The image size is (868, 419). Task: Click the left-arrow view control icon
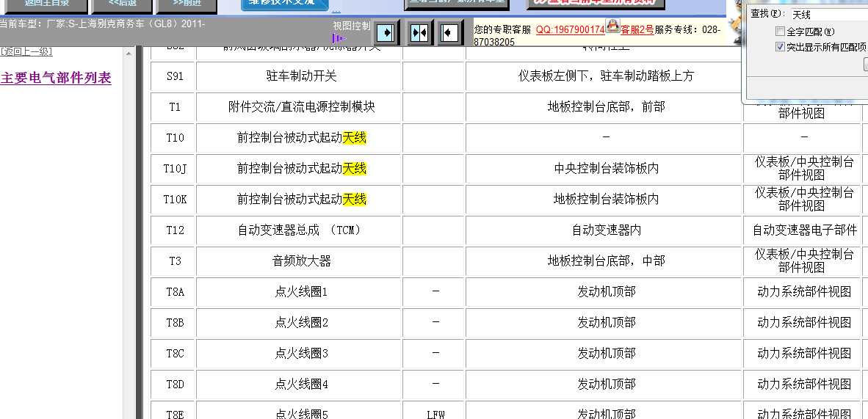(x=451, y=33)
